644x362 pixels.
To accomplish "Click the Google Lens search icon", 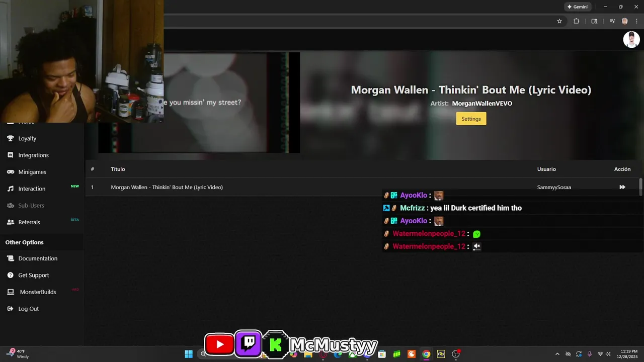I will [594, 21].
